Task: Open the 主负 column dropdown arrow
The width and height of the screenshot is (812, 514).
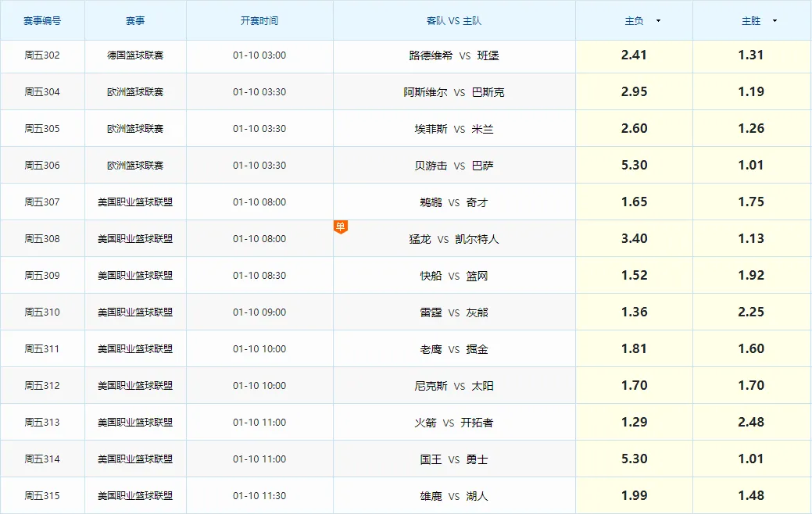Action: pos(658,21)
